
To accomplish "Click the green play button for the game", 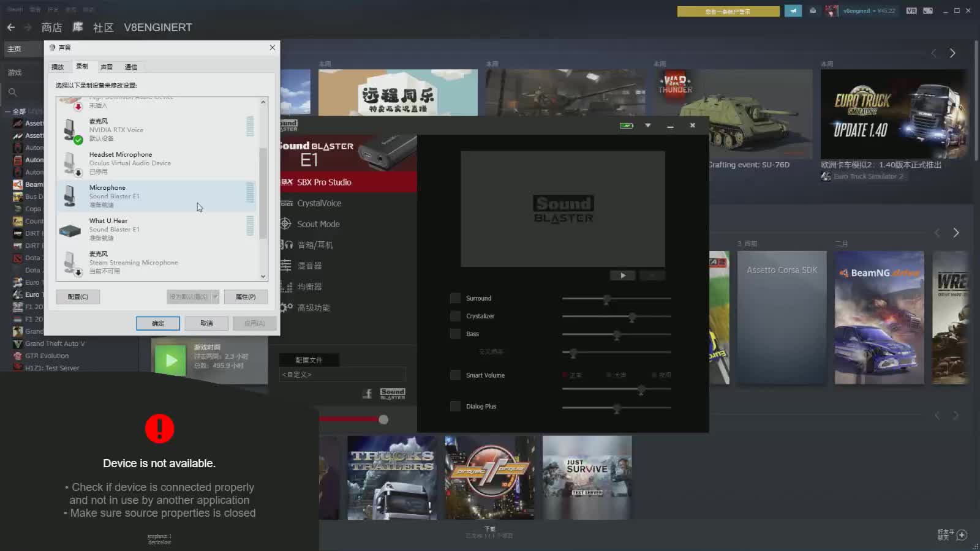I will [171, 361].
